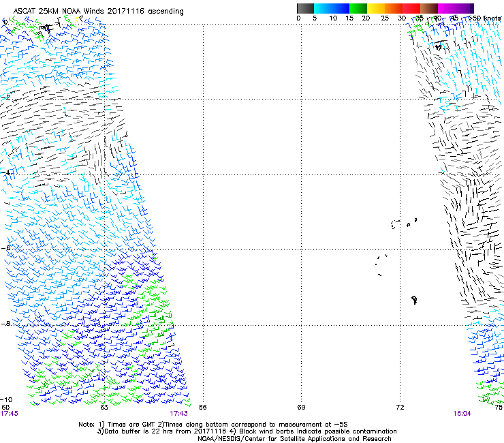Select the green 15-20 knots legend swatch

(358, 8)
